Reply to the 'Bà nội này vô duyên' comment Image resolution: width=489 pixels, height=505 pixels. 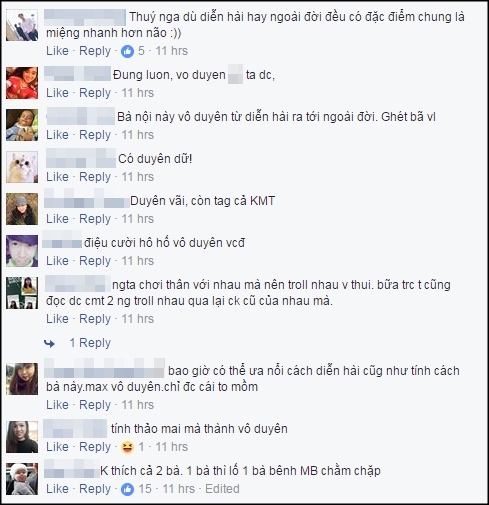click(95, 135)
